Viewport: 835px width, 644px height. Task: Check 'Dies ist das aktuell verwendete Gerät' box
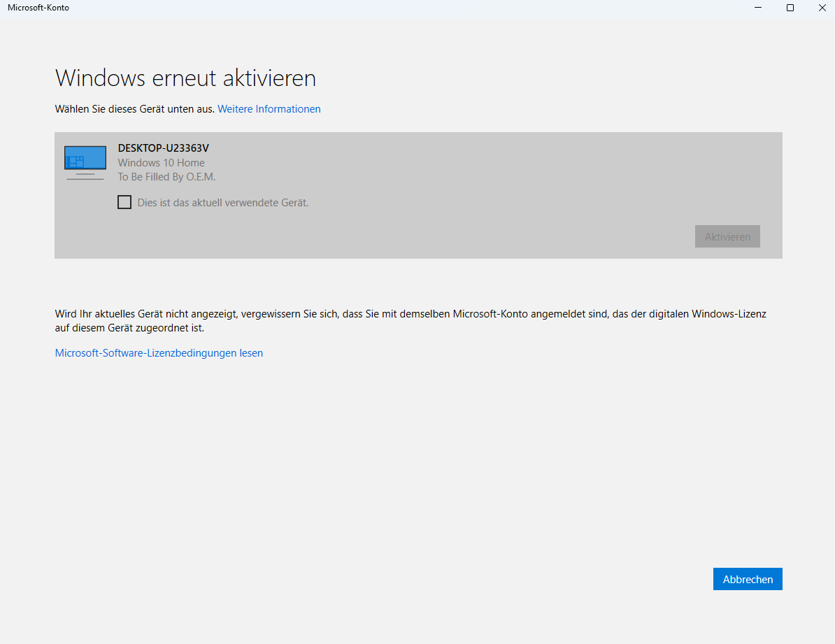coord(124,202)
